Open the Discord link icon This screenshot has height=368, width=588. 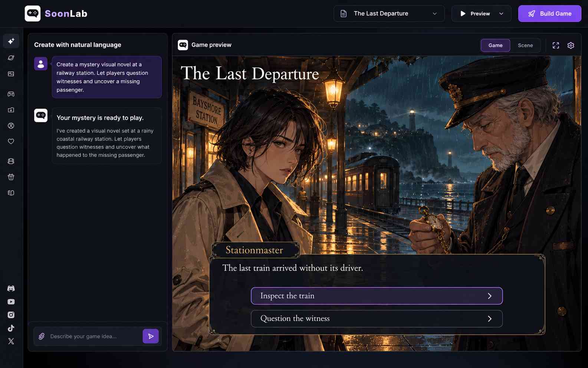point(11,288)
